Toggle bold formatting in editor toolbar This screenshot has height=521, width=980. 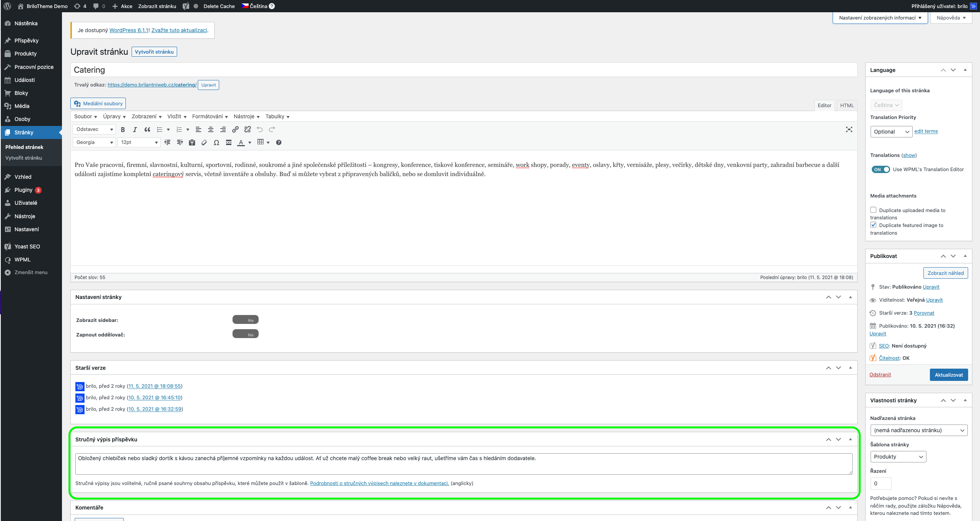click(123, 129)
